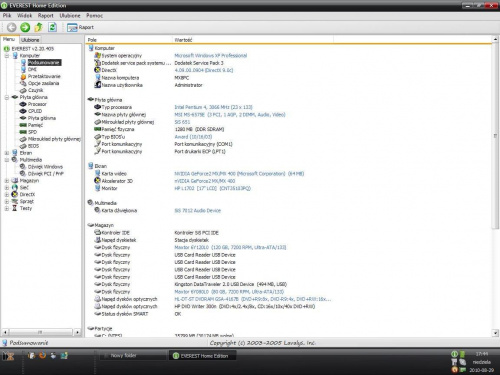Switch to the Menu tab in sidebar

pyautogui.click(x=9, y=39)
